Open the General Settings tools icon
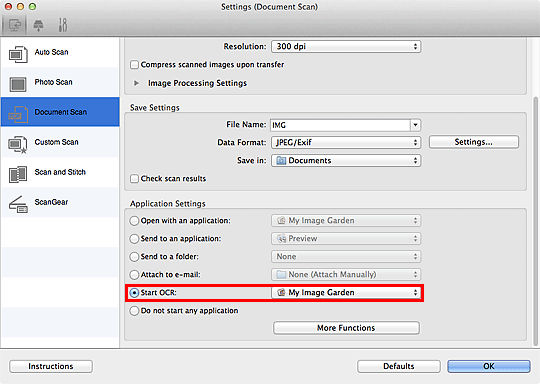Viewport: 540px width, 384px height. pyautogui.click(x=63, y=25)
